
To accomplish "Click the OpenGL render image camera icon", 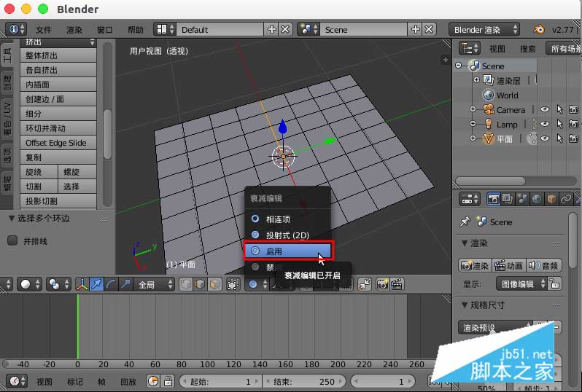I will point(382,284).
